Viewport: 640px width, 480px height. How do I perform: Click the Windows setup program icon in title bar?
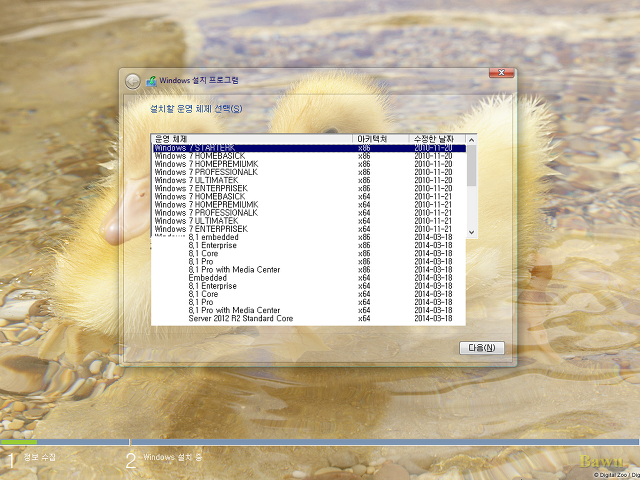(151, 81)
